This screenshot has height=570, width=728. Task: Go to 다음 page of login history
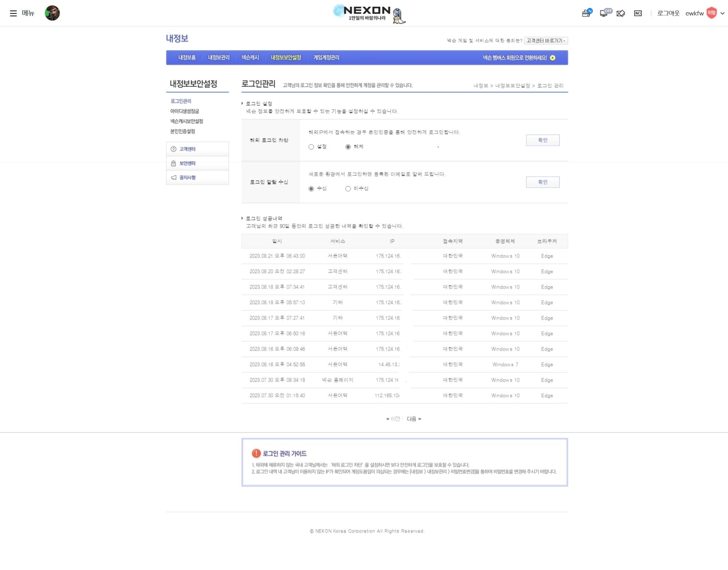[x=413, y=419]
